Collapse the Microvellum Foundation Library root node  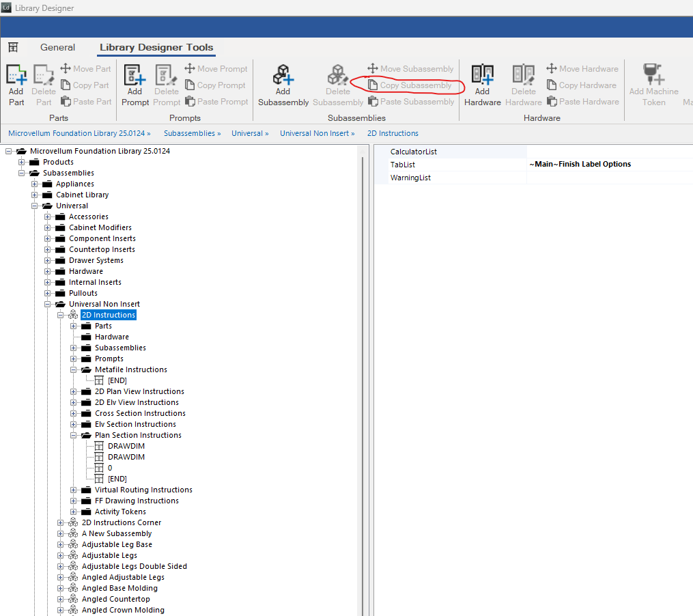(x=8, y=151)
